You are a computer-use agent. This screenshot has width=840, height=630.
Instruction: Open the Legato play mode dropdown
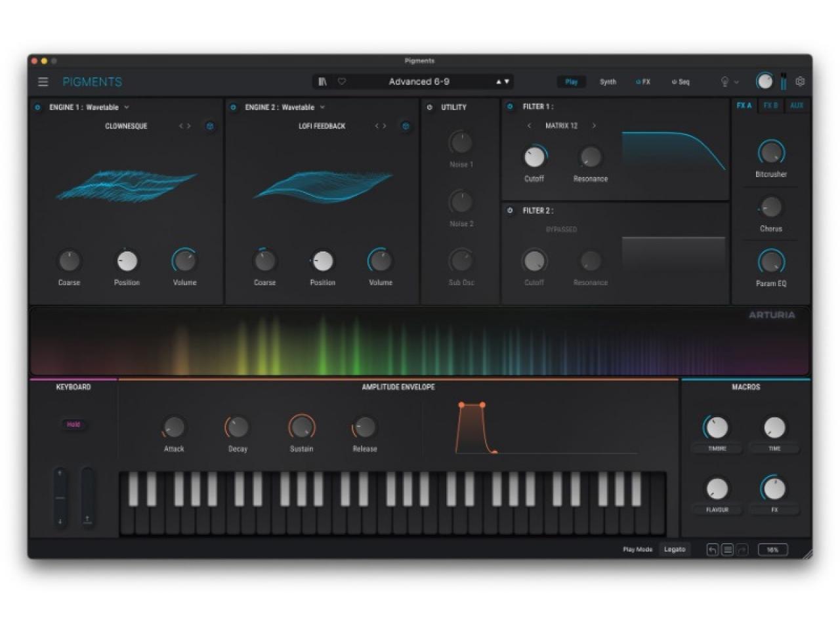coord(675,549)
